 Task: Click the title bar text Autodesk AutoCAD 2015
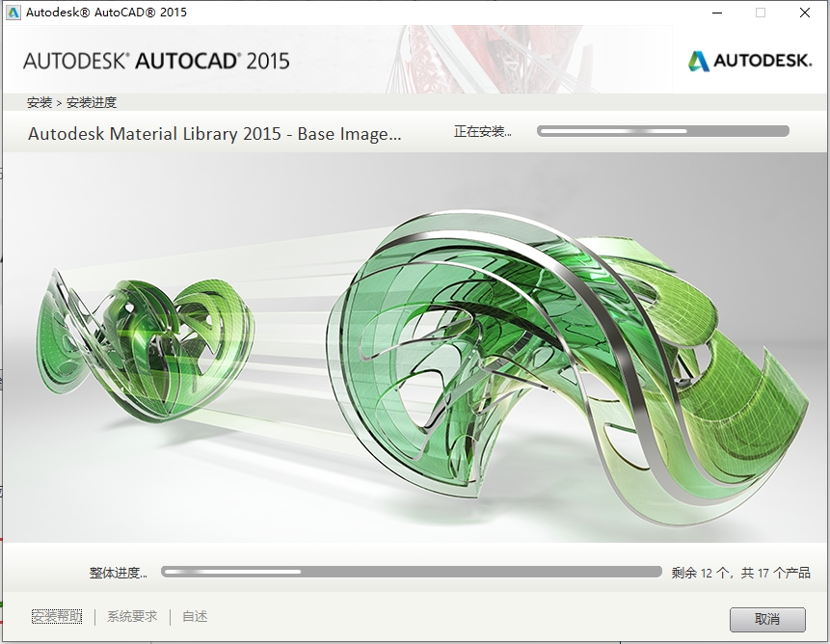click(101, 13)
